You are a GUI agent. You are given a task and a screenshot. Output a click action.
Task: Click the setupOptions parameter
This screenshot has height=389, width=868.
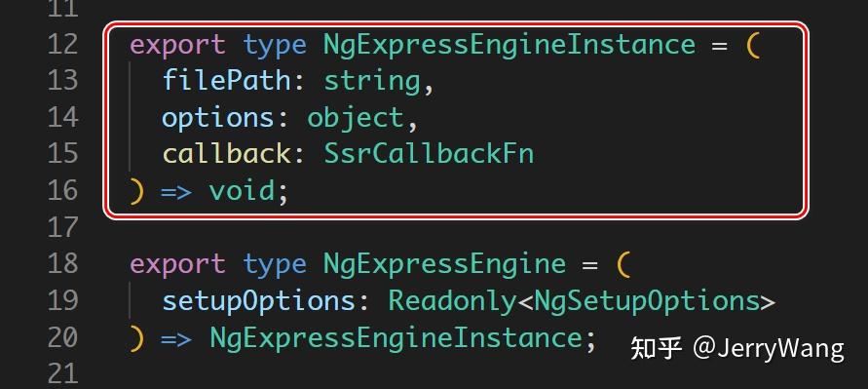click(x=258, y=301)
